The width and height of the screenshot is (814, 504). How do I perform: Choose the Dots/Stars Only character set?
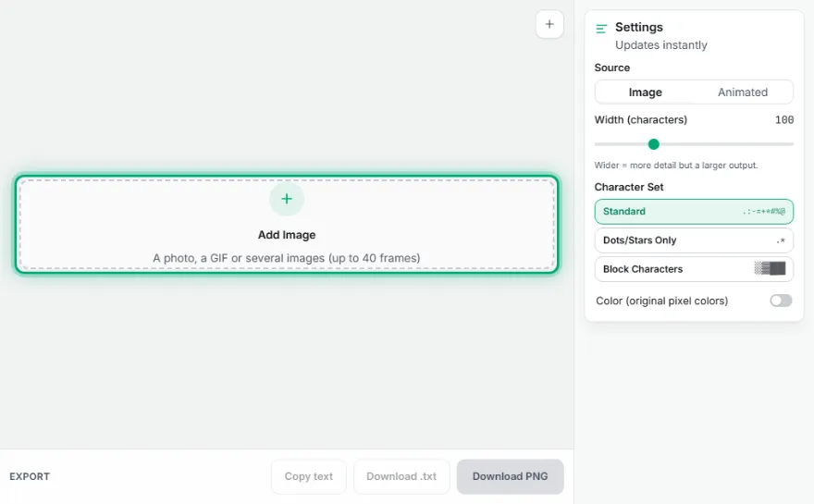coord(694,240)
